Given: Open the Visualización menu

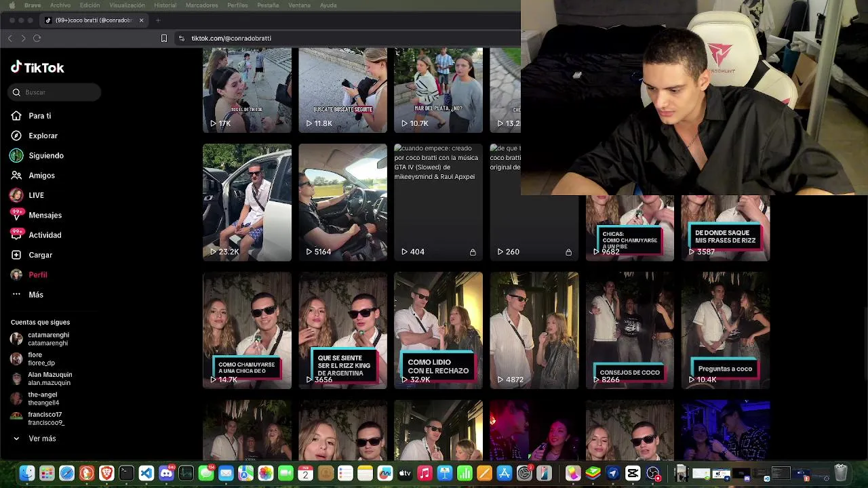Looking at the screenshot, I should [127, 5].
